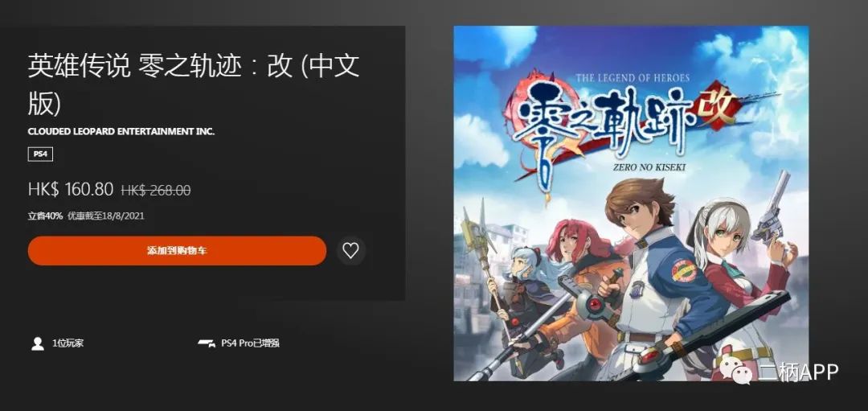Open the game cover art image
The height and width of the screenshot is (411, 868).
[631, 203]
